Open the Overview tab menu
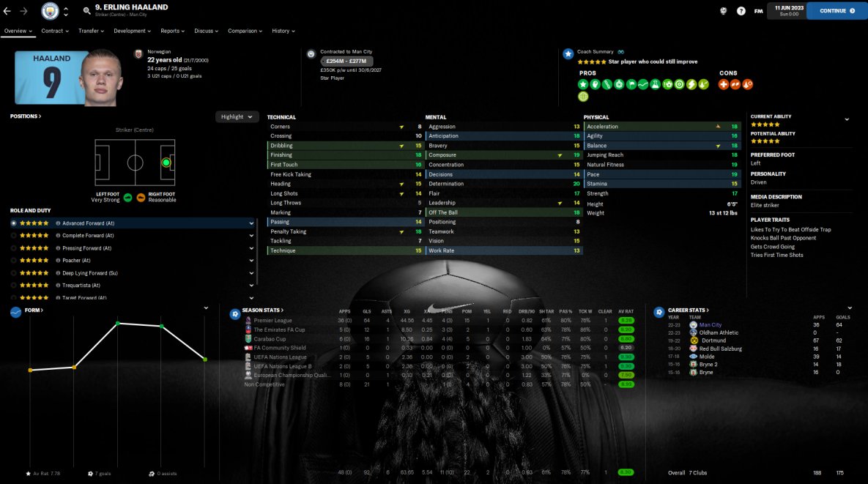 coord(18,31)
